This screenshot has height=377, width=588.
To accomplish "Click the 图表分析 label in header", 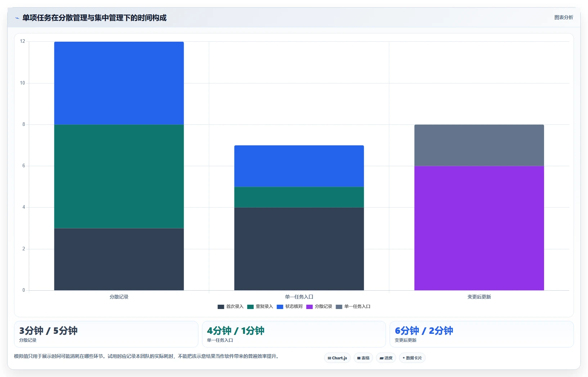I will pos(564,17).
